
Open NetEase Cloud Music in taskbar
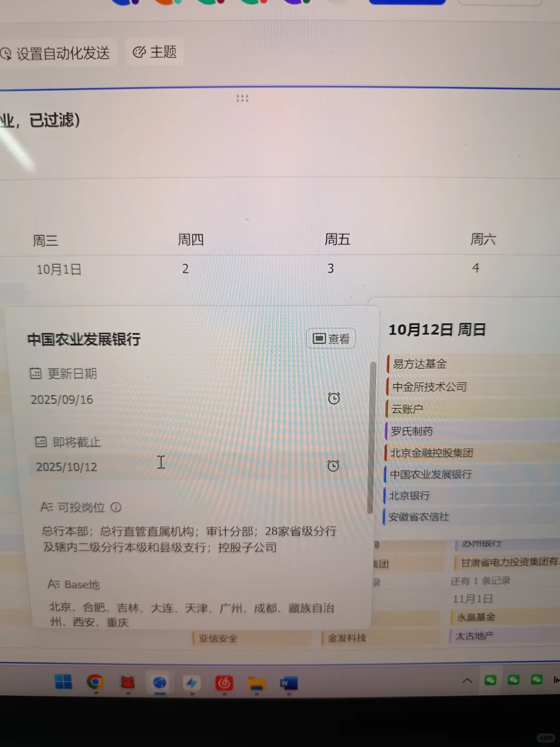tap(224, 683)
